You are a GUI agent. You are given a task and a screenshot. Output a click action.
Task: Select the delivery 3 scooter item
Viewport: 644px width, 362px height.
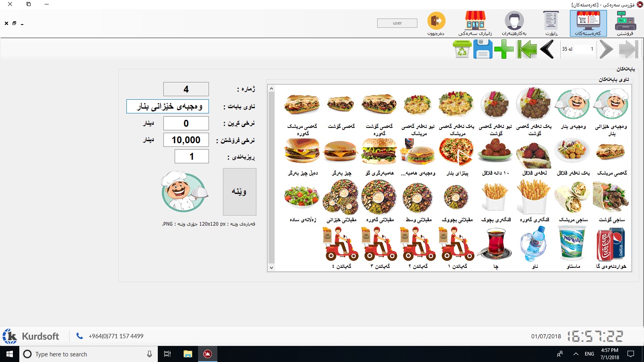point(380,248)
